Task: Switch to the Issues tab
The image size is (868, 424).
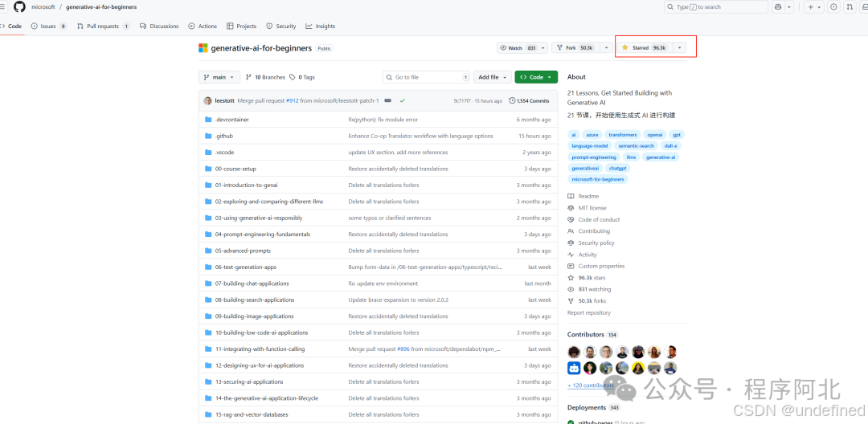Action: point(49,26)
